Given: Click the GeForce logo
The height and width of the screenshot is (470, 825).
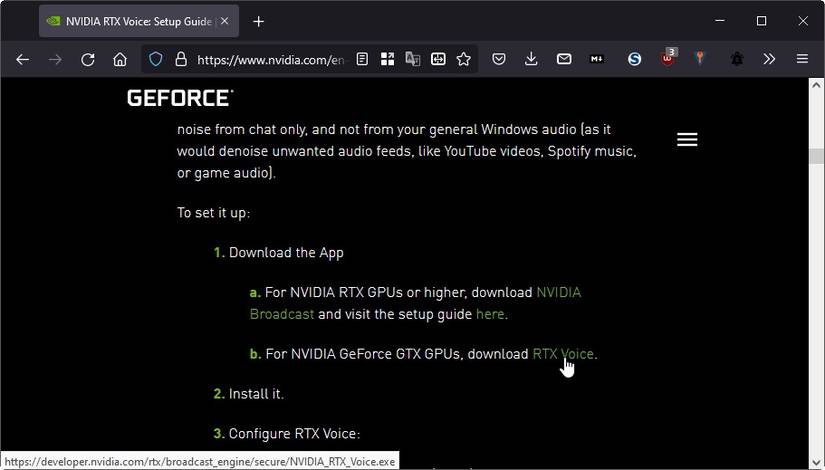Looking at the screenshot, I should click(180, 98).
